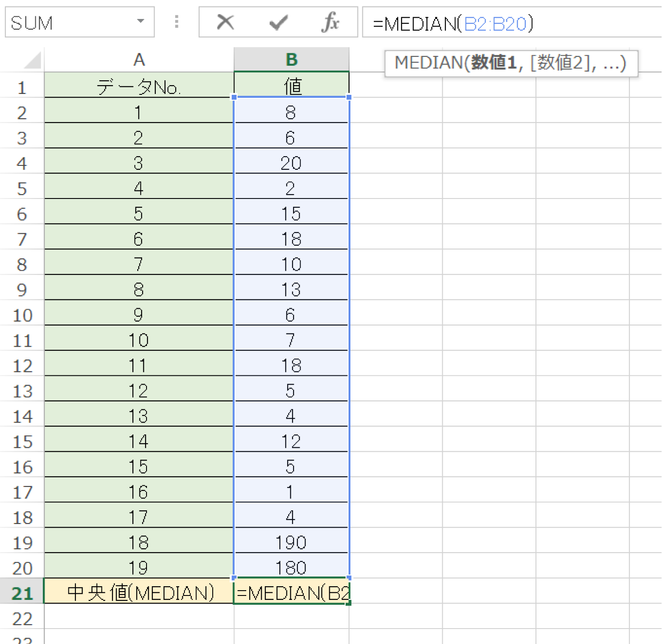Click the fill handle on the selected range

pyautogui.click(x=350, y=604)
